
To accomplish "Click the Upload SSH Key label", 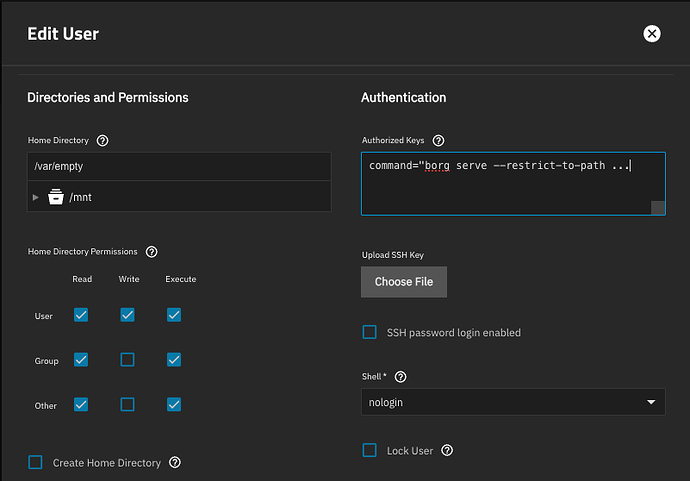I will [x=393, y=255].
